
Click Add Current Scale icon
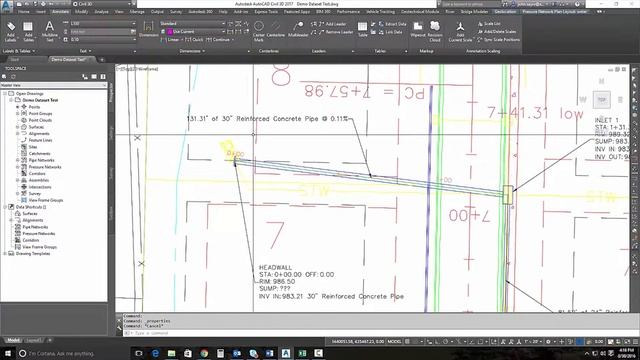[x=460, y=31]
